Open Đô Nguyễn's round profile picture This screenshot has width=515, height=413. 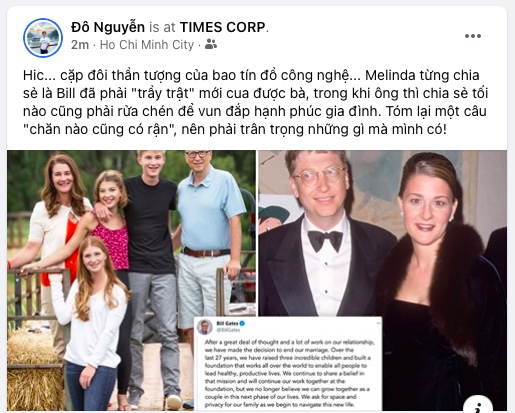(43, 38)
